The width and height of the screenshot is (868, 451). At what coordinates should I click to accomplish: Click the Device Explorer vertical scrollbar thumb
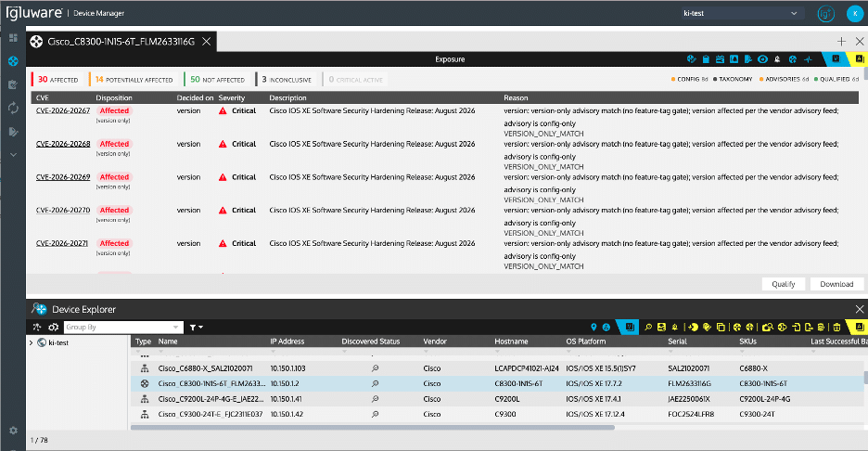[x=866, y=378]
